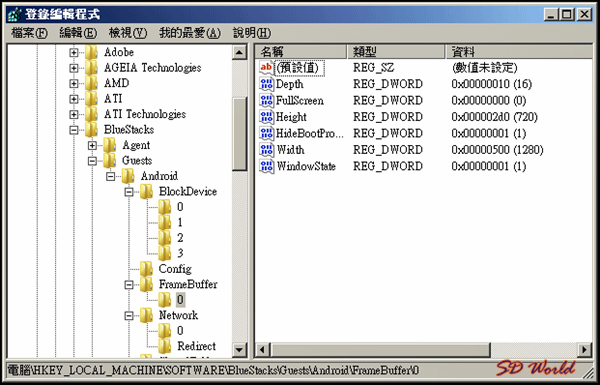Click data 0x00000500 (1280)
This screenshot has height=385, width=600.
click(497, 150)
